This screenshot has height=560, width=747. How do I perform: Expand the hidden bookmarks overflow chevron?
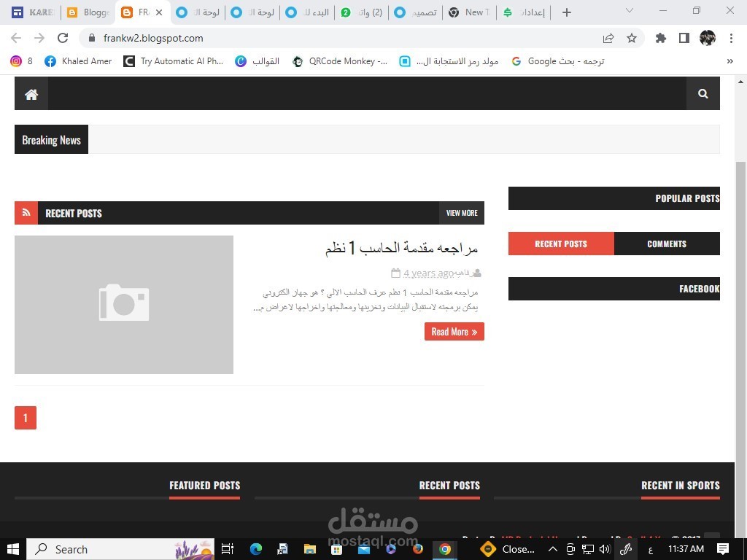pyautogui.click(x=729, y=61)
